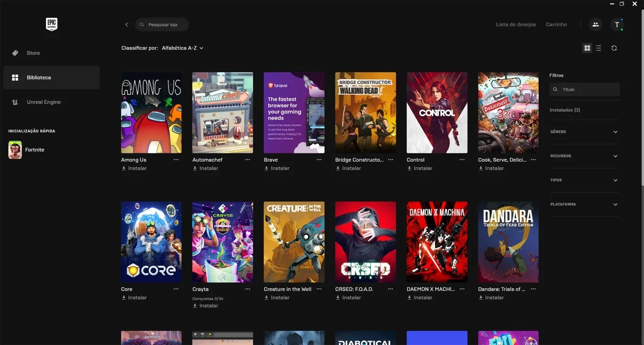The image size is (644, 345).
Task: Click the Automachef cover art
Action: tap(223, 112)
